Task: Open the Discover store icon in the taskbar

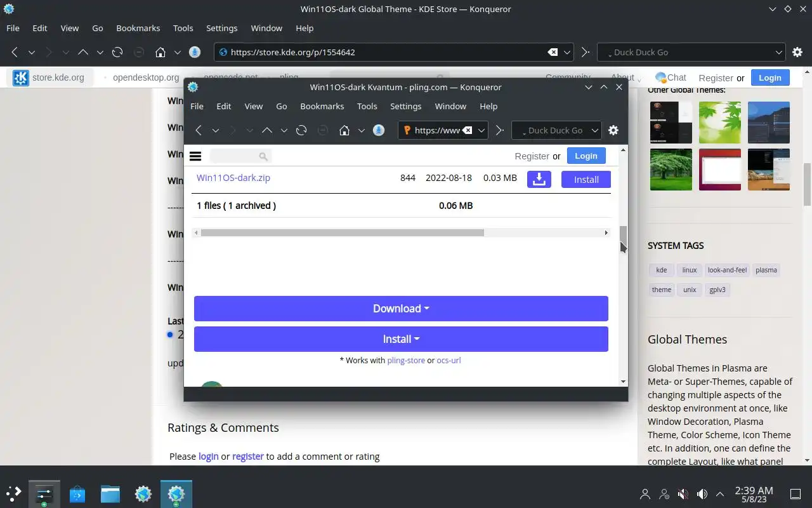Action: pyautogui.click(x=77, y=493)
